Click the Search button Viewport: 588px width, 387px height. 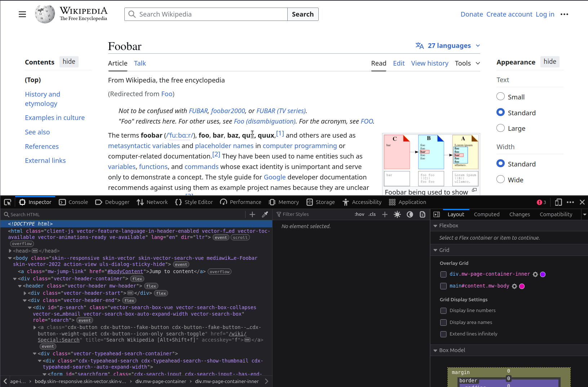coord(303,14)
